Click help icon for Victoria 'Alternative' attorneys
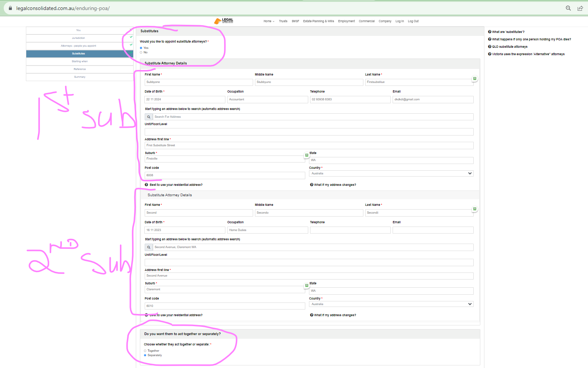The width and height of the screenshot is (588, 368). [x=490, y=54]
